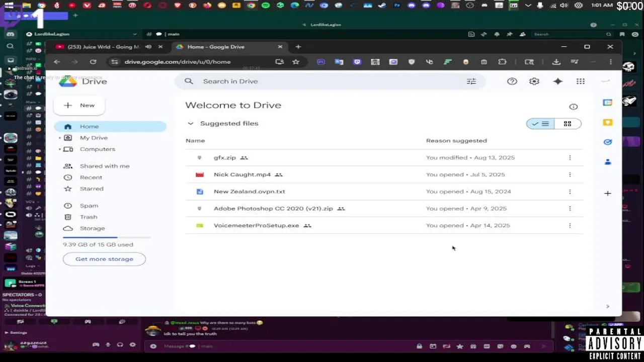Open Discord user settings gear
This screenshot has height=362, width=644.
coord(133,345)
